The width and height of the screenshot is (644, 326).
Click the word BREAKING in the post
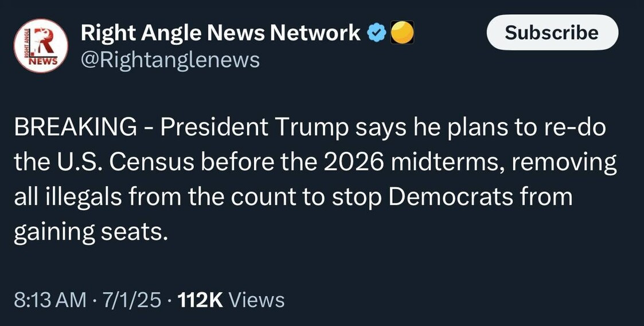coord(76,127)
